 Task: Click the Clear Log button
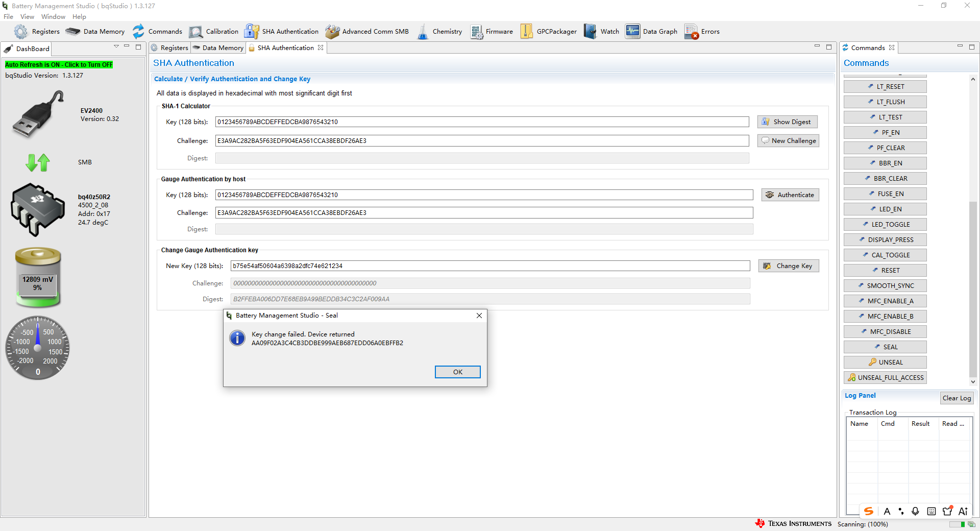(957, 398)
